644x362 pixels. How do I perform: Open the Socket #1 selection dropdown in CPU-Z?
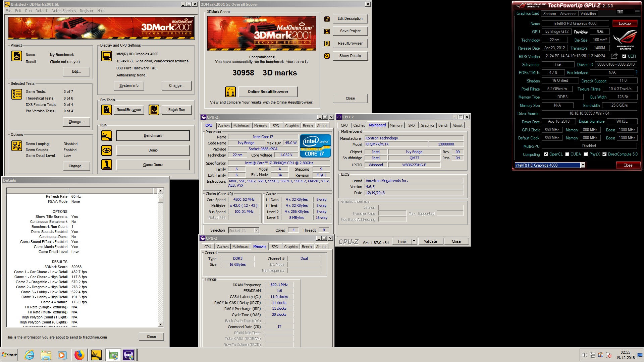point(256,230)
